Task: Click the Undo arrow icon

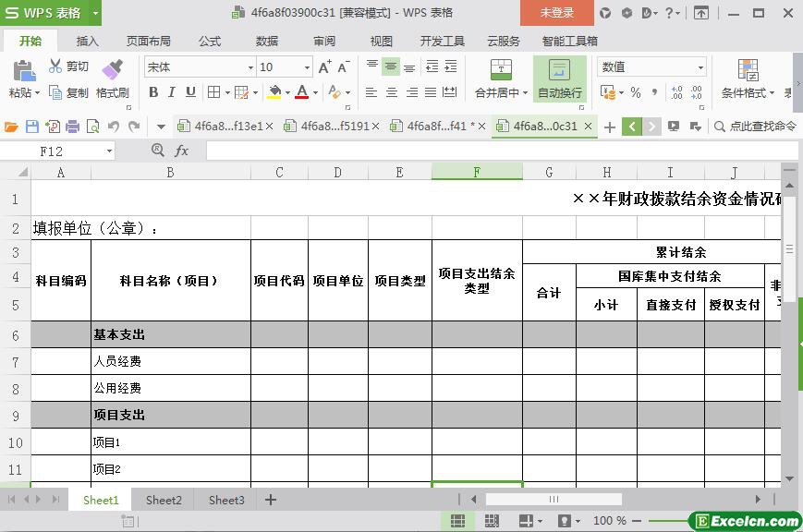Action: click(114, 127)
